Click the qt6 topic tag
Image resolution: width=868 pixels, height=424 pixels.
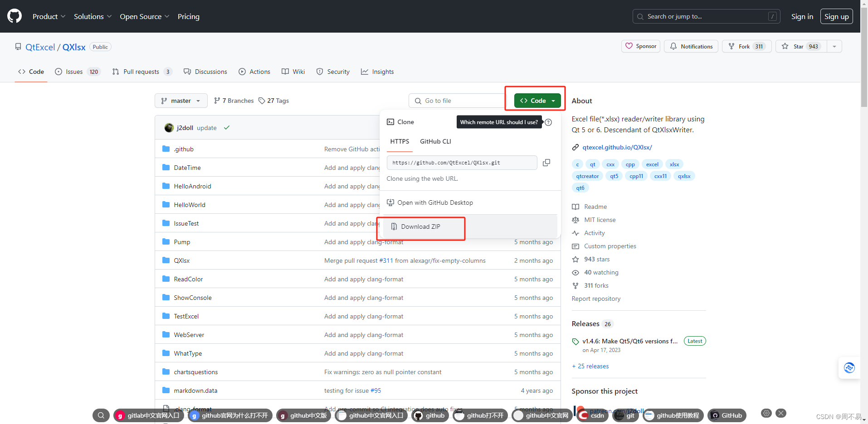click(580, 188)
